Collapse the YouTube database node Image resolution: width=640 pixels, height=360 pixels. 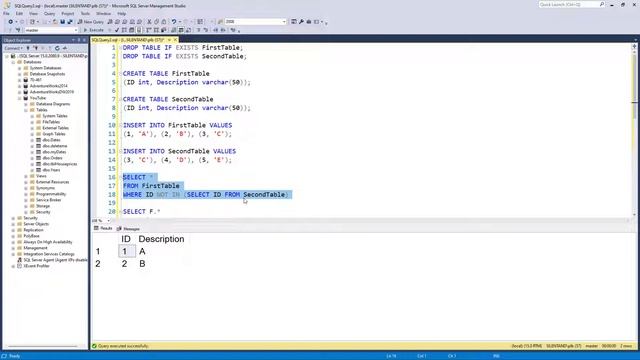pyautogui.click(x=20, y=98)
